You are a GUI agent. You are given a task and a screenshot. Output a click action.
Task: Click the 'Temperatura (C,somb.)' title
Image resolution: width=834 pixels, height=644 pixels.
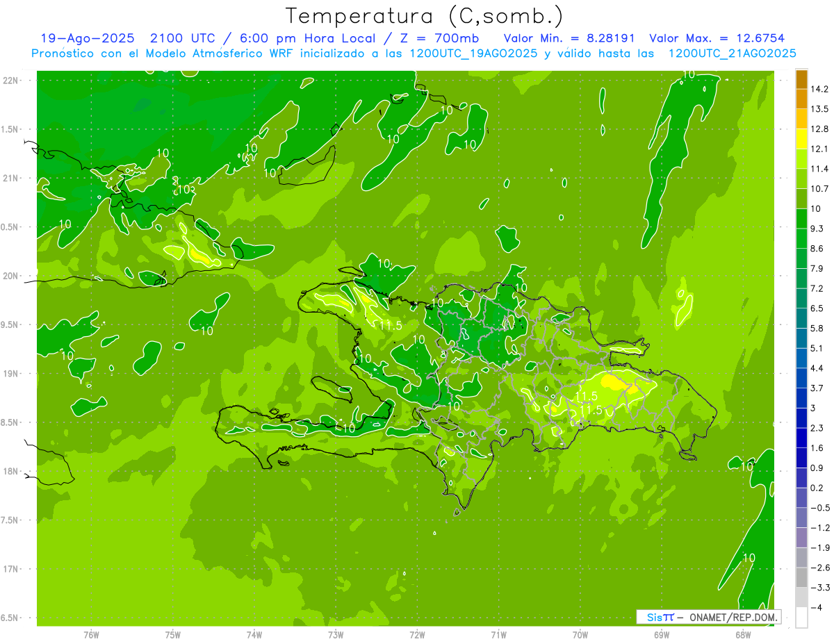tap(425, 15)
